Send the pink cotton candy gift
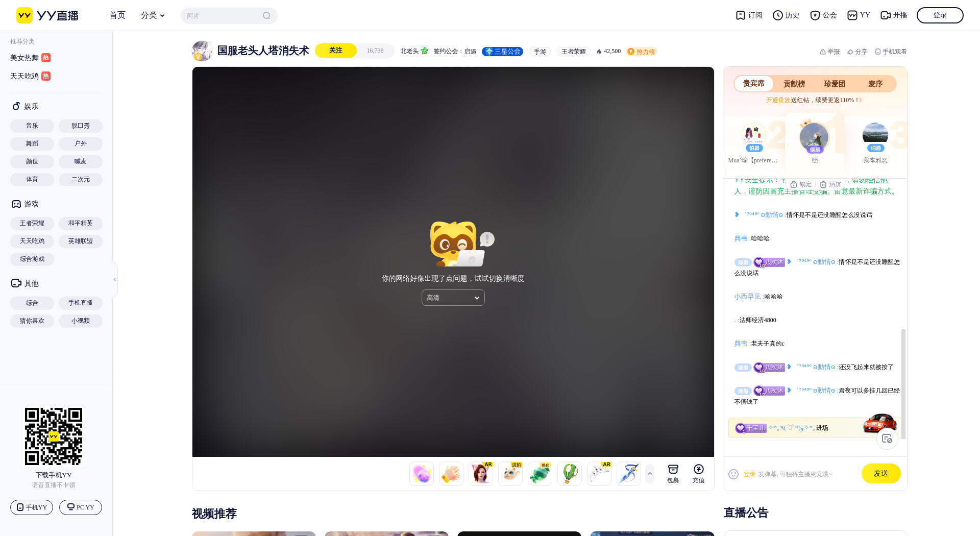This screenshot has height=536, width=980. pos(422,474)
